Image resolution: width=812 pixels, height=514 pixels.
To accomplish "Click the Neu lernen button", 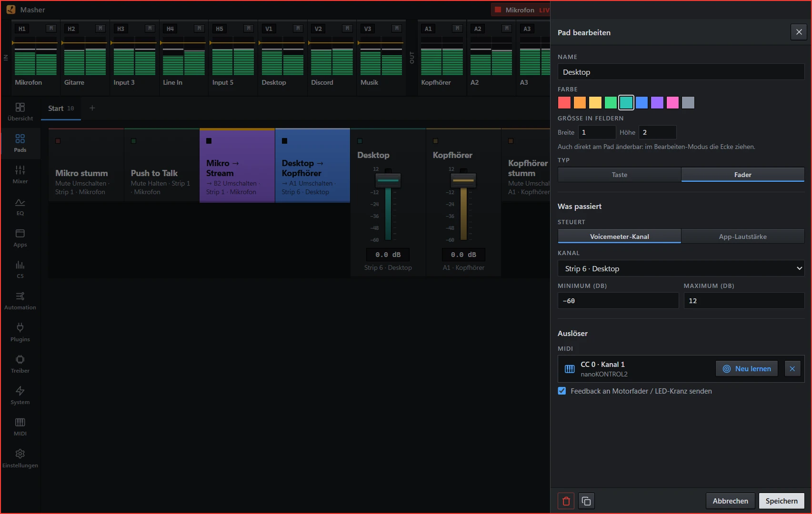I will coord(747,368).
